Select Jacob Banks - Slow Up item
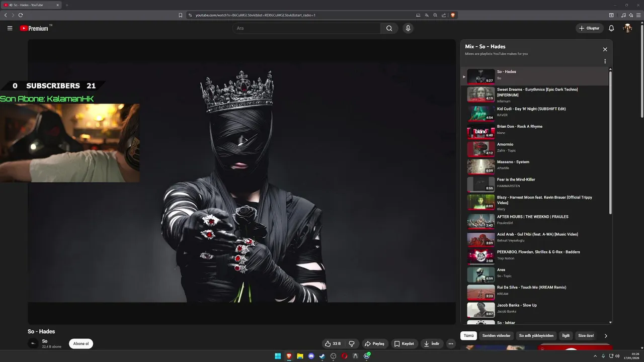This screenshot has height=362, width=644. pos(535,309)
